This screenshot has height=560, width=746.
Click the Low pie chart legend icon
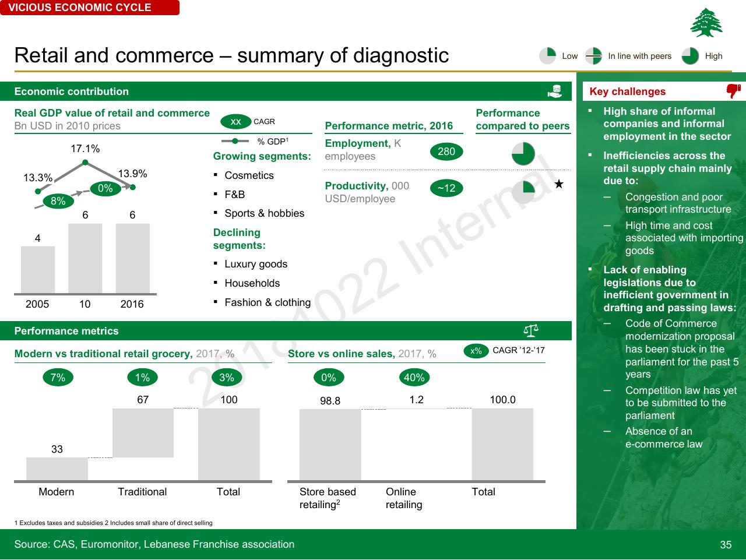[x=547, y=56]
